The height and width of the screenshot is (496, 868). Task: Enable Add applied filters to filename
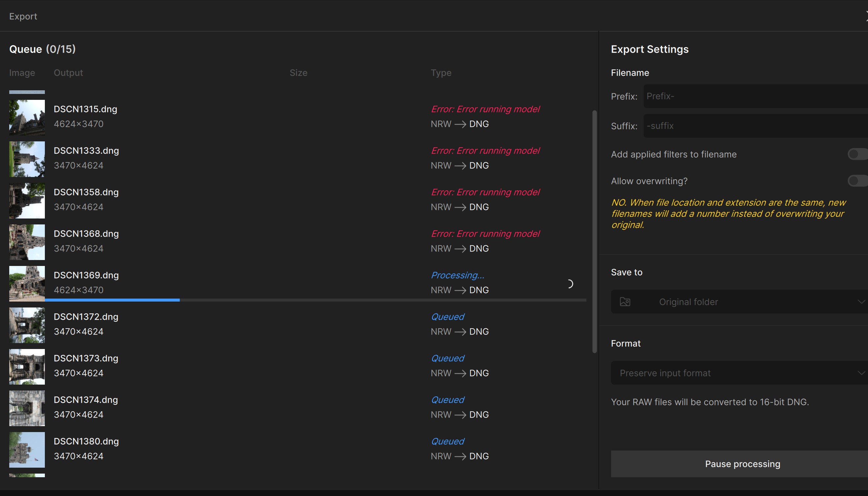(857, 154)
